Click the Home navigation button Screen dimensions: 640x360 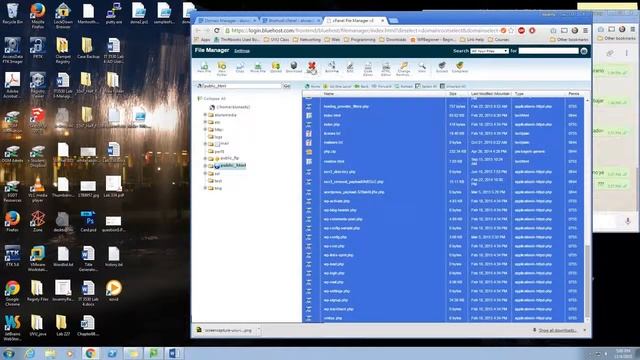[x=313, y=86]
